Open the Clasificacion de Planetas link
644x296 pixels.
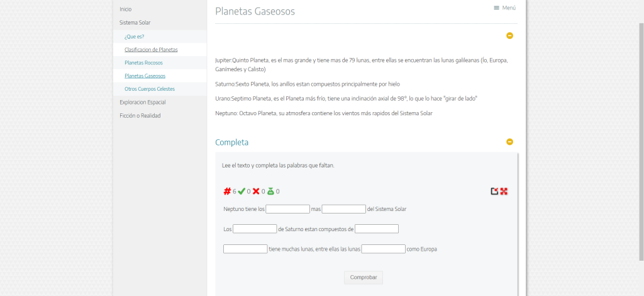coord(151,50)
